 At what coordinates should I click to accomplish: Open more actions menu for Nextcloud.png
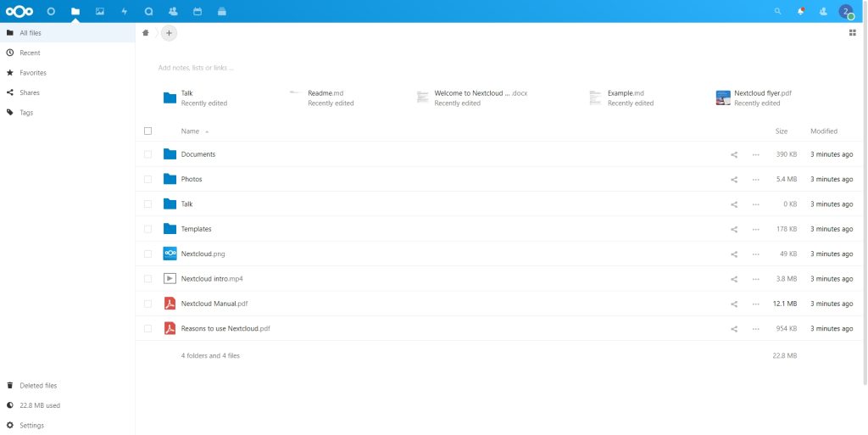755,254
